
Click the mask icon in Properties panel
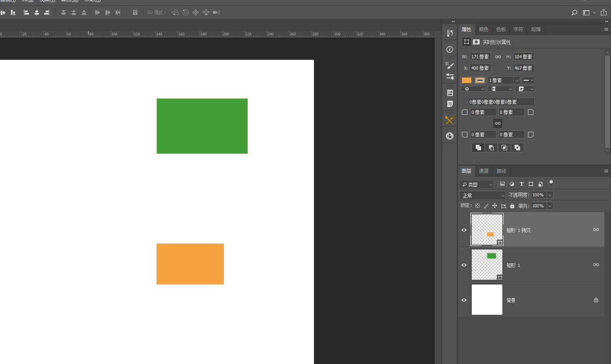[476, 42]
